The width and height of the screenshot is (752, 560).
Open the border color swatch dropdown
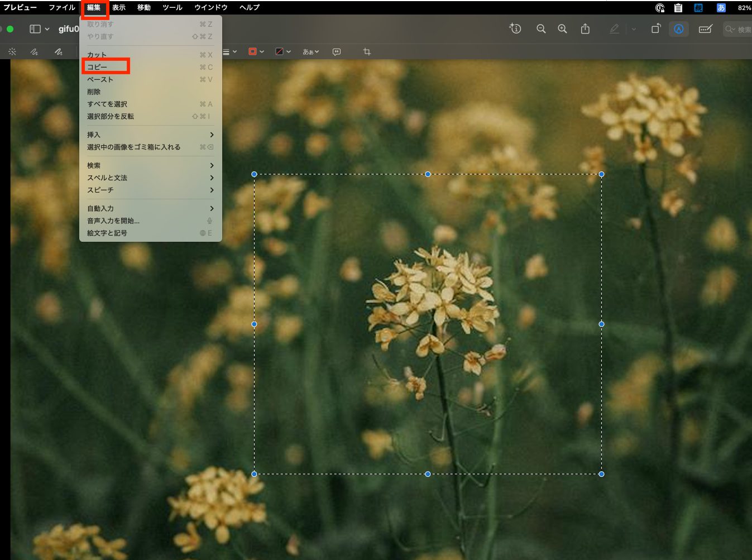tap(256, 51)
